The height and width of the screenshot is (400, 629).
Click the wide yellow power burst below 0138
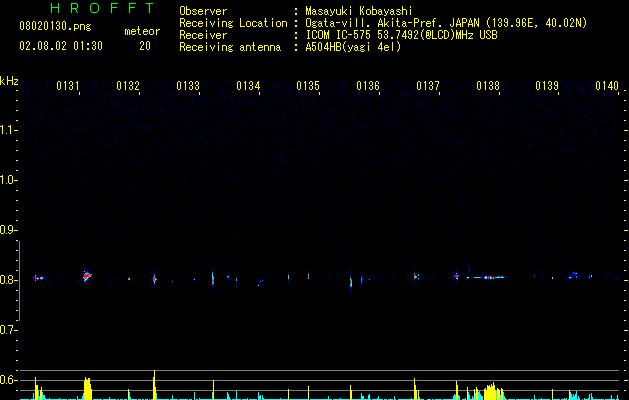(491, 391)
